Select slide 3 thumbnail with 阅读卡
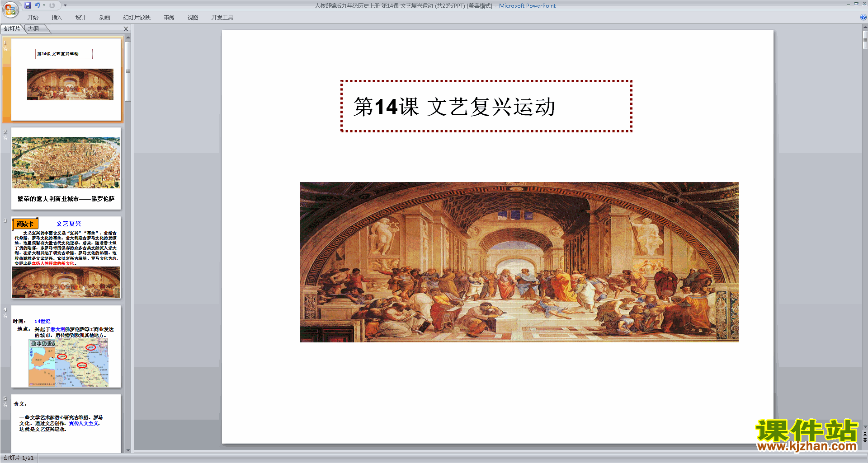This screenshot has width=868, height=463. (66, 257)
